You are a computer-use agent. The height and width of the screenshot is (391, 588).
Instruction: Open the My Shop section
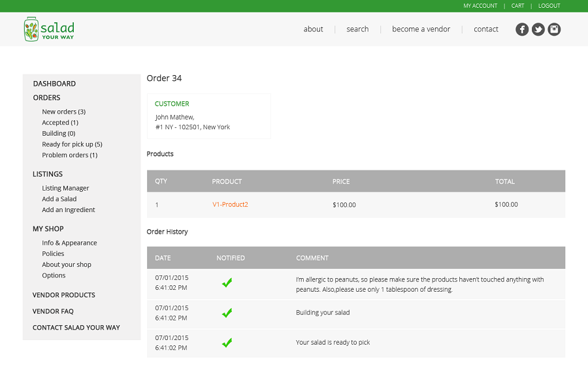point(48,229)
